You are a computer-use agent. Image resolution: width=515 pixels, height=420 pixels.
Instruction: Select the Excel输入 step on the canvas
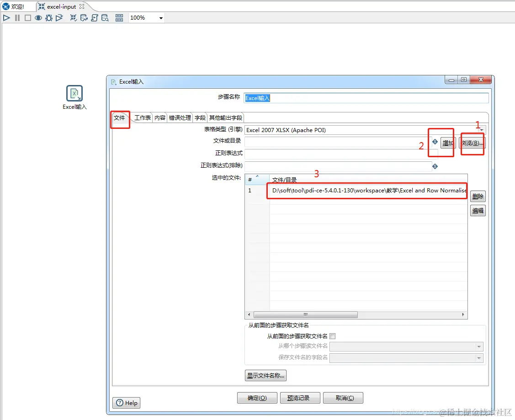coord(74,94)
